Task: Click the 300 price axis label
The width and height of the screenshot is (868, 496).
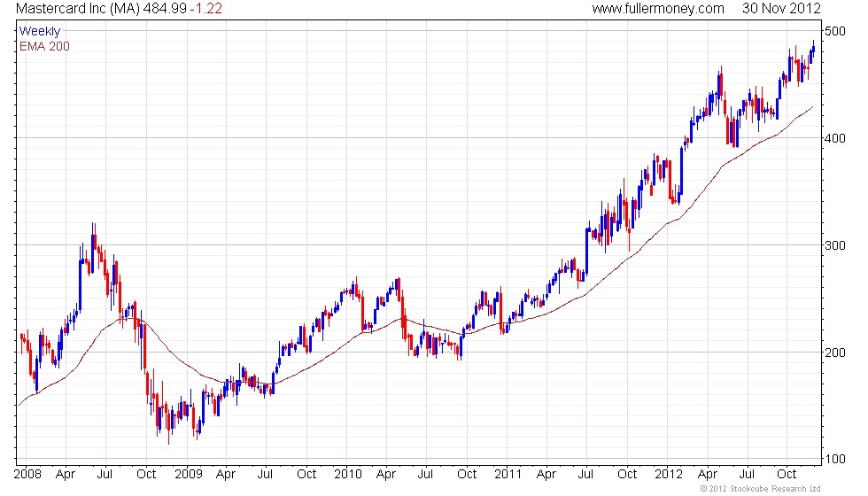Action: tap(834, 245)
